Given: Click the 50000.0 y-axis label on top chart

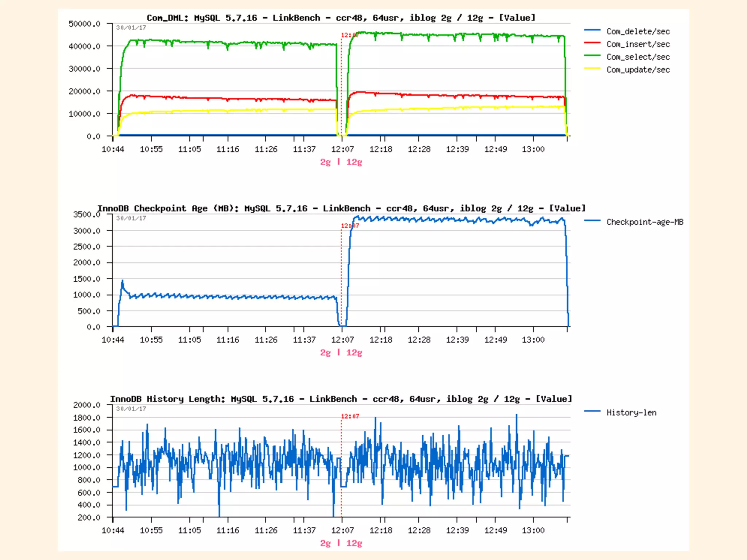Looking at the screenshot, I should point(84,24).
